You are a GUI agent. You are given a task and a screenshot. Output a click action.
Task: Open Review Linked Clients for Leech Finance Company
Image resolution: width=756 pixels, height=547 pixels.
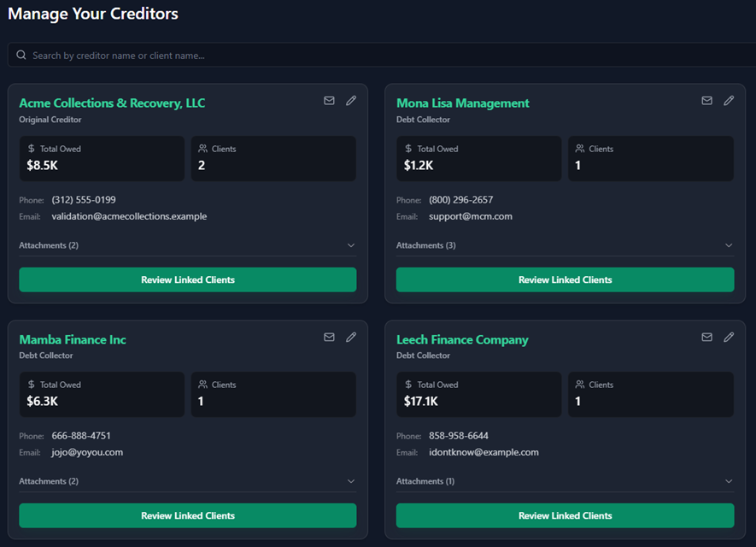point(565,515)
